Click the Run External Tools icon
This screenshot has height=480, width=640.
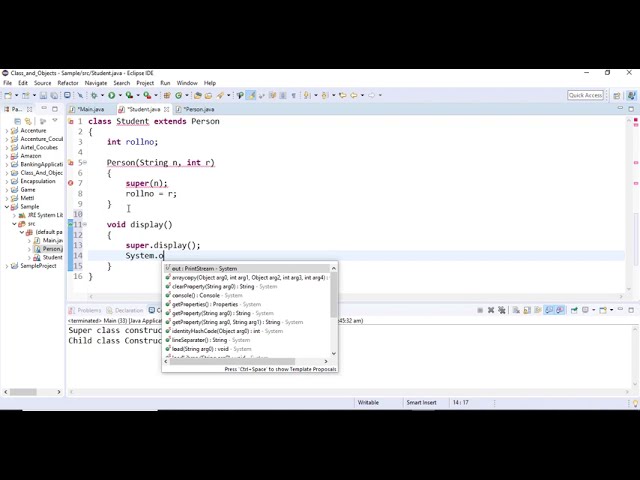pos(147,96)
